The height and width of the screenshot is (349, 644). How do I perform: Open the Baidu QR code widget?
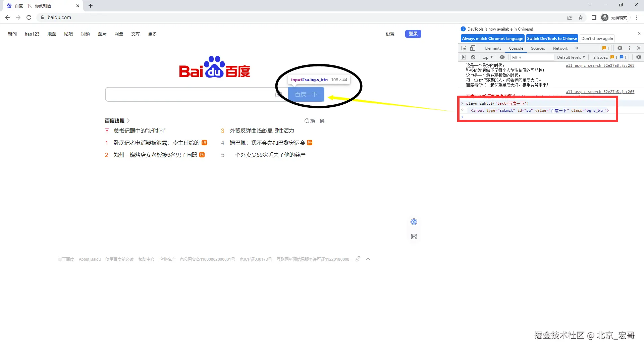[414, 237]
